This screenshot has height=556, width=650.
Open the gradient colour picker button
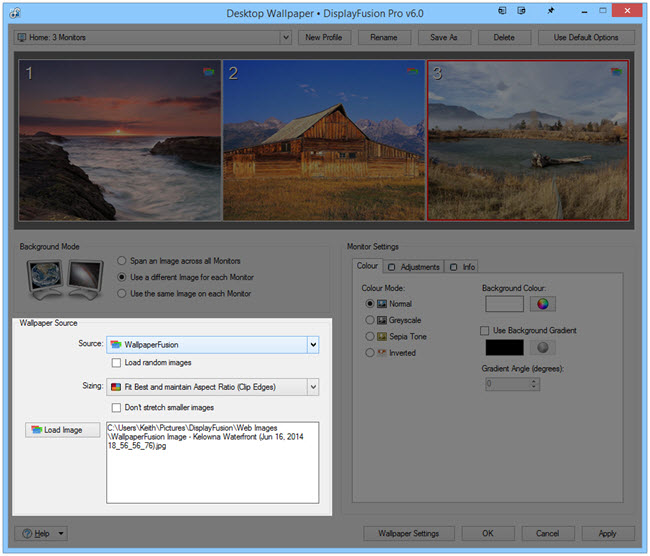pos(543,347)
